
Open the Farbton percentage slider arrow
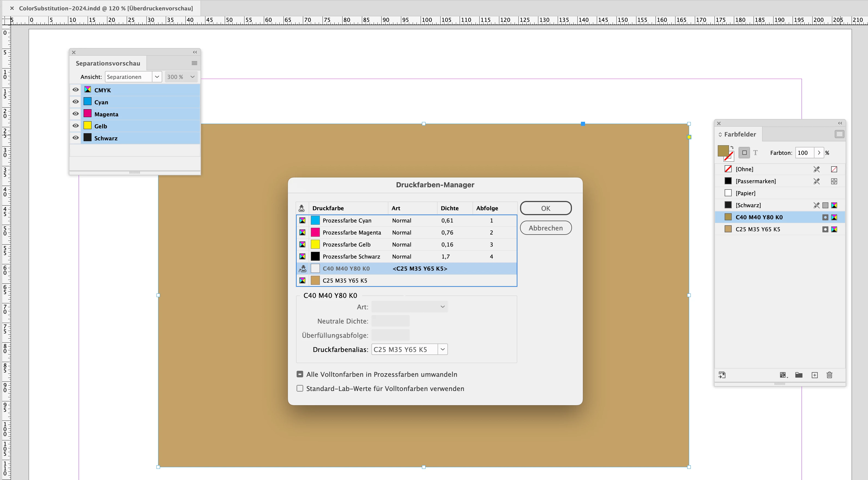[819, 153]
